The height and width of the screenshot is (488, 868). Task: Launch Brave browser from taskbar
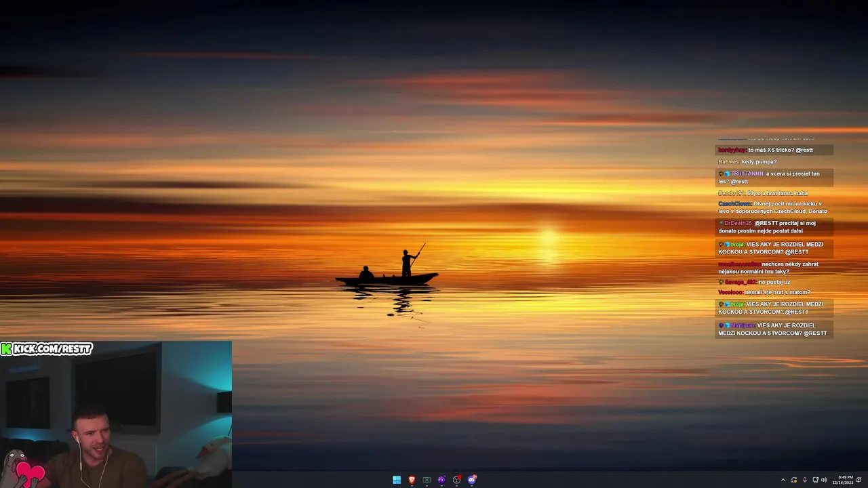412,480
